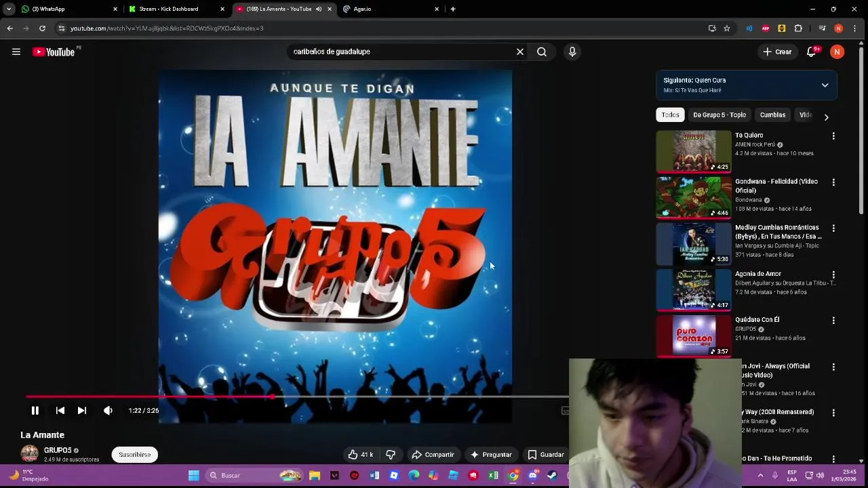Open the GRUPO5 channel avatar
The width and height of the screenshot is (868, 488).
(29, 453)
